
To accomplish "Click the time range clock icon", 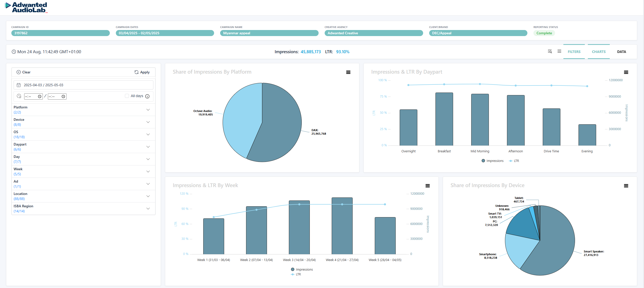I will 19,96.
